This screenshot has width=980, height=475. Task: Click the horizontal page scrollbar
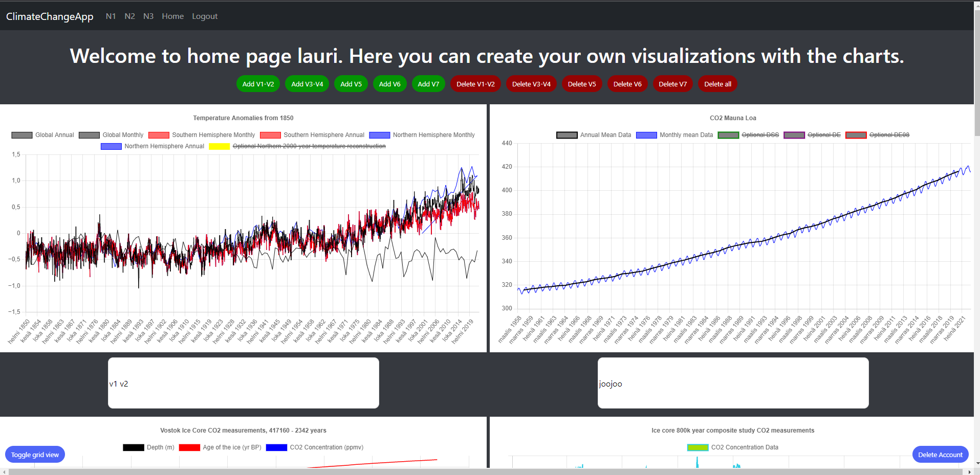486,472
